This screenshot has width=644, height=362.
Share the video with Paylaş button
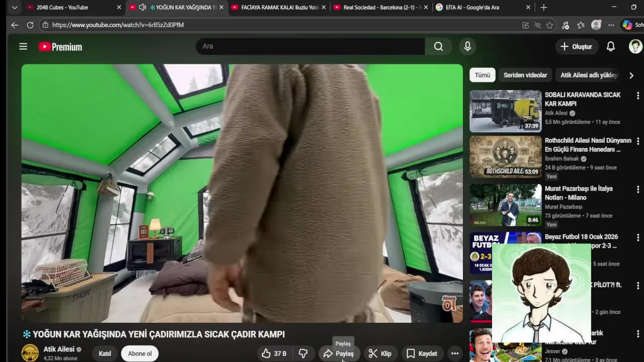(339, 353)
